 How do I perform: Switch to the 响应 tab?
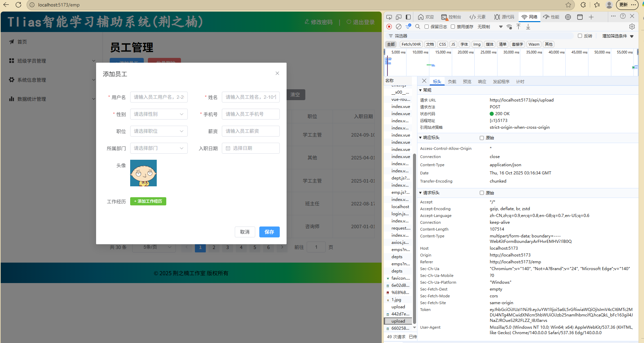482,82
